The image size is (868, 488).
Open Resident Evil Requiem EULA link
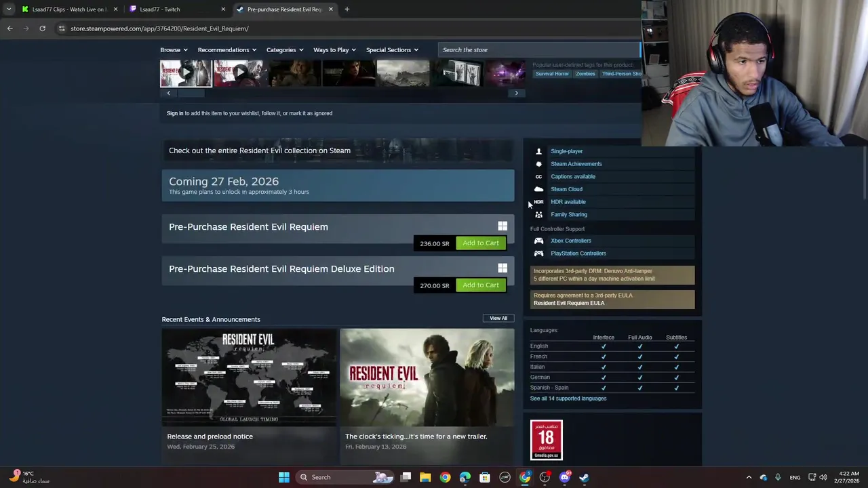pyautogui.click(x=569, y=303)
